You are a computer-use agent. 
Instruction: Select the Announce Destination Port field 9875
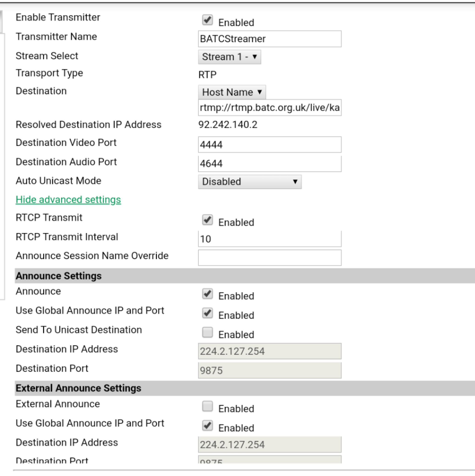pos(269,370)
